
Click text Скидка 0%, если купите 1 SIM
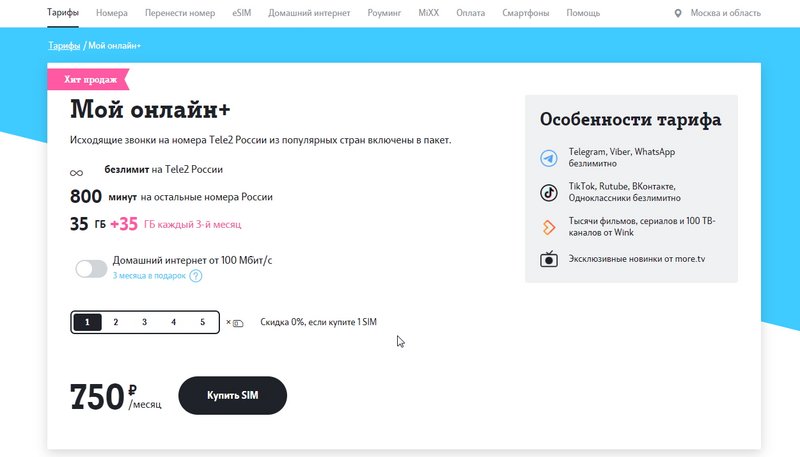(318, 322)
